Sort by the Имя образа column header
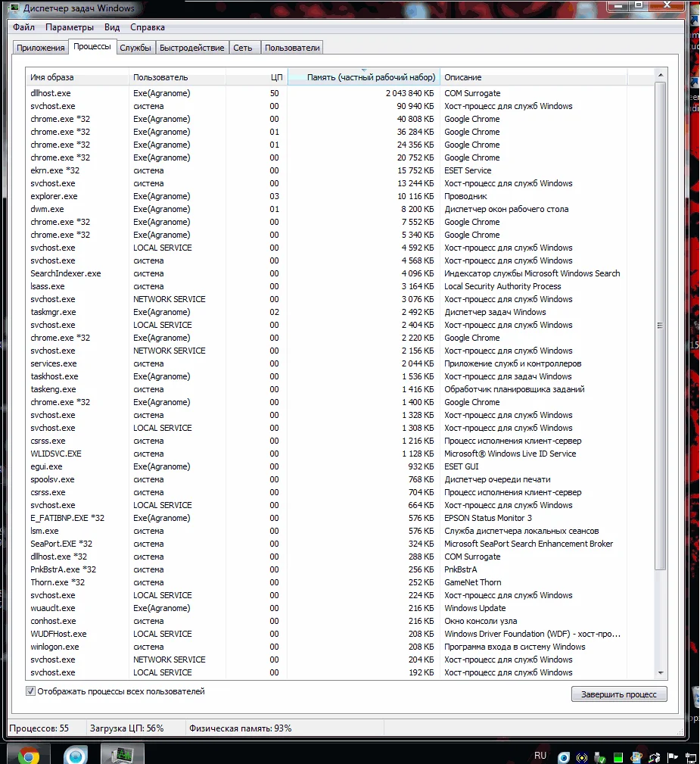 pos(77,77)
